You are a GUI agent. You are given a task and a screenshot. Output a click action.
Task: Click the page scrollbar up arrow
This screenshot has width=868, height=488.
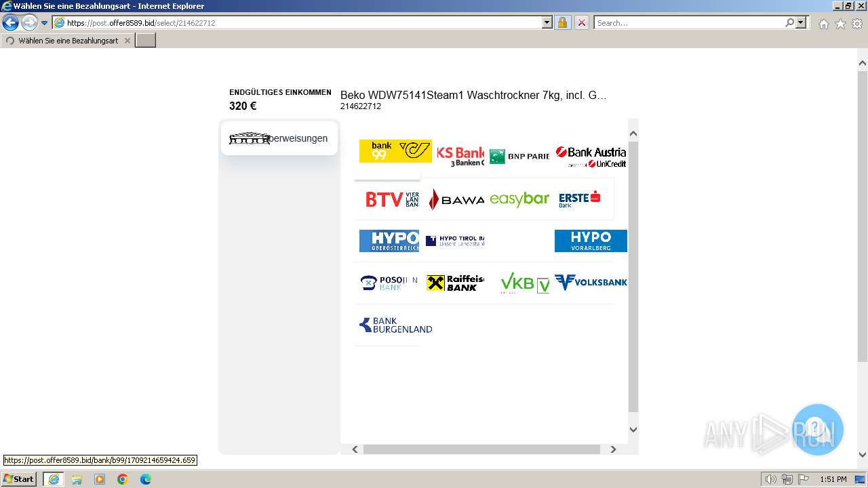[863, 63]
